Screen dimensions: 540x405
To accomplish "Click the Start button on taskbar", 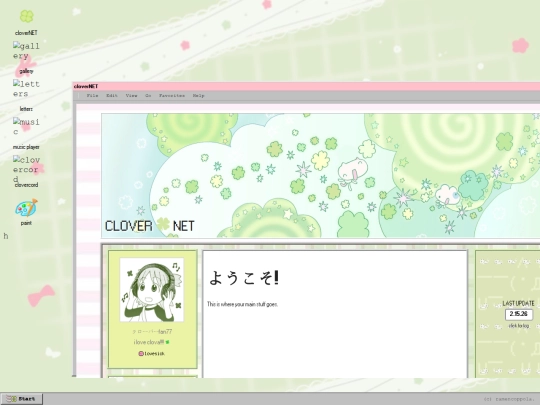I will pos(21,399).
